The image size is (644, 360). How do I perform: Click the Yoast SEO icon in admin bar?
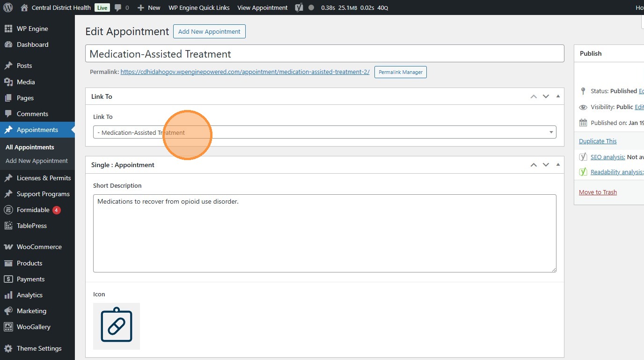[299, 7]
